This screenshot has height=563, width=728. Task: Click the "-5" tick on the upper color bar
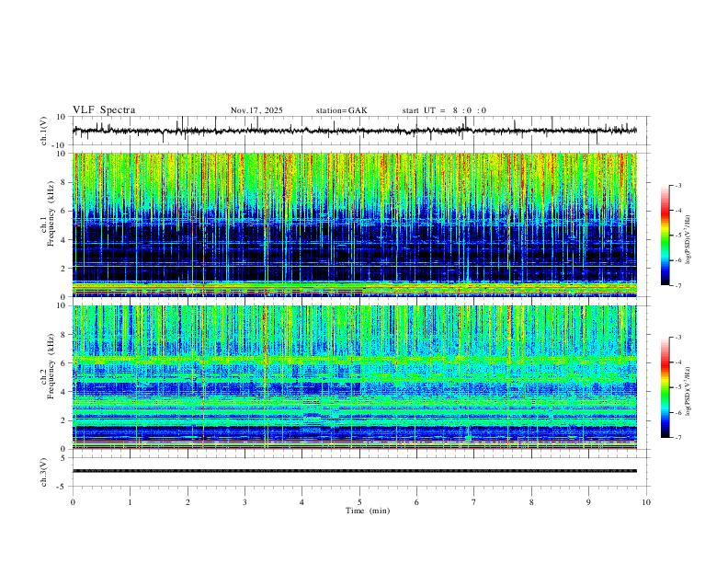[677, 236]
